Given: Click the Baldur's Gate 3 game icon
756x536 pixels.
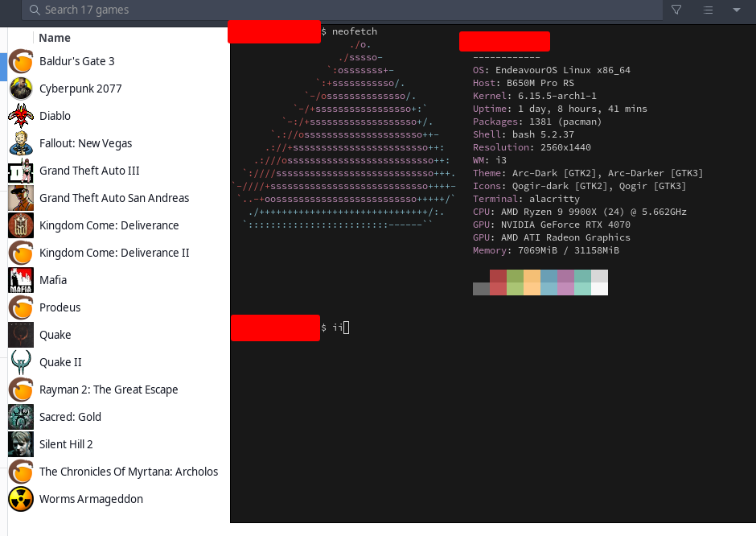Looking at the screenshot, I should (21, 61).
